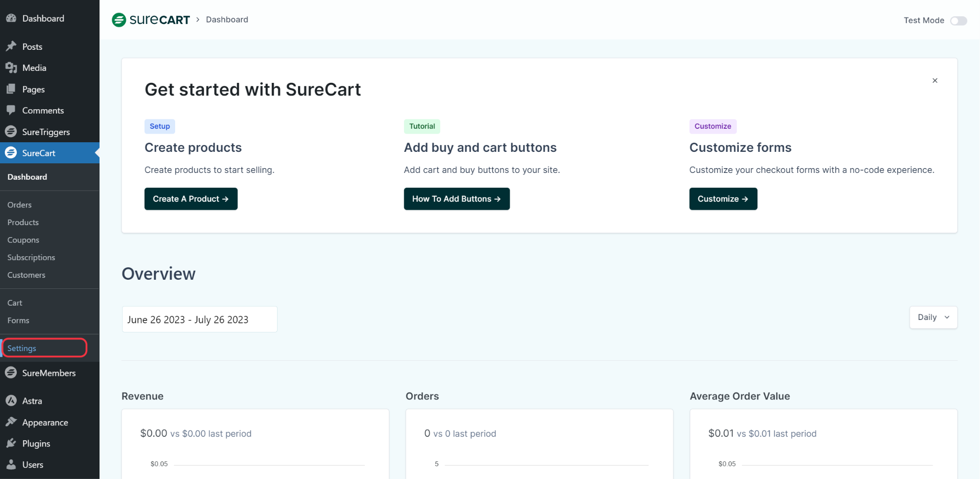Viewport: 980px width, 479px height.
Task: Go to Orders in SureCart submenu
Action: [20, 205]
